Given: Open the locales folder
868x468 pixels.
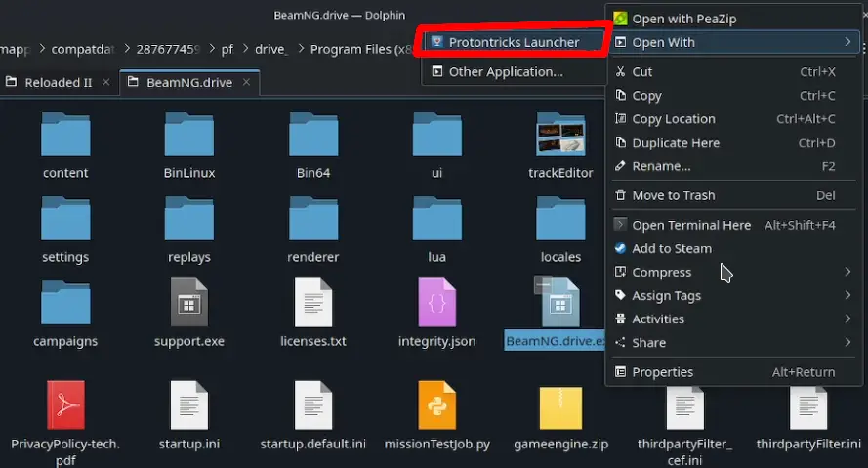Looking at the screenshot, I should [560, 219].
